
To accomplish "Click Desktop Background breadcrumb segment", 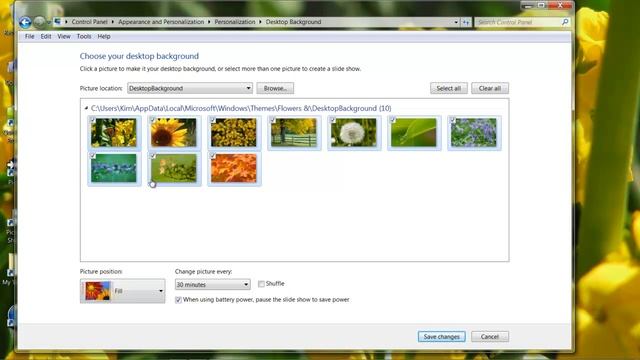I will click(x=293, y=22).
